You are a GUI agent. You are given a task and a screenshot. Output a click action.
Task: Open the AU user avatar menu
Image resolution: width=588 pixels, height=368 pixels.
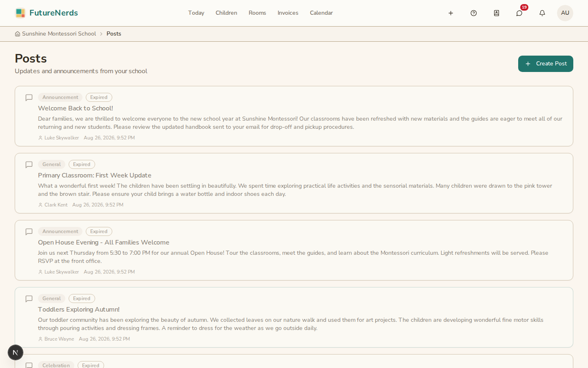coord(565,13)
